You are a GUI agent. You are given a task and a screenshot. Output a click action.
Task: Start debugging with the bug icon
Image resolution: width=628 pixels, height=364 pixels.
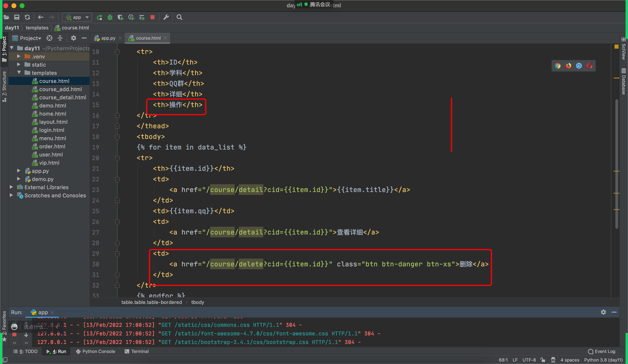click(x=110, y=17)
